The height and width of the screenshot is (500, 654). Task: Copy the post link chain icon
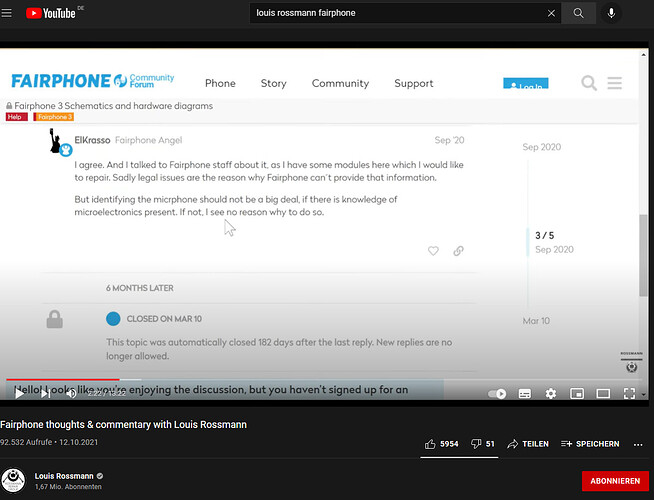tap(458, 251)
